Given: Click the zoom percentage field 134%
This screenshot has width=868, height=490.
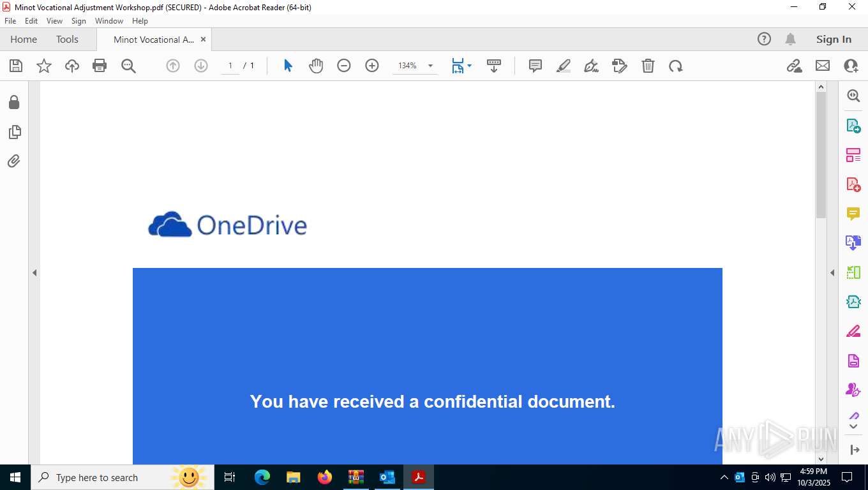Looking at the screenshot, I should (x=408, y=66).
